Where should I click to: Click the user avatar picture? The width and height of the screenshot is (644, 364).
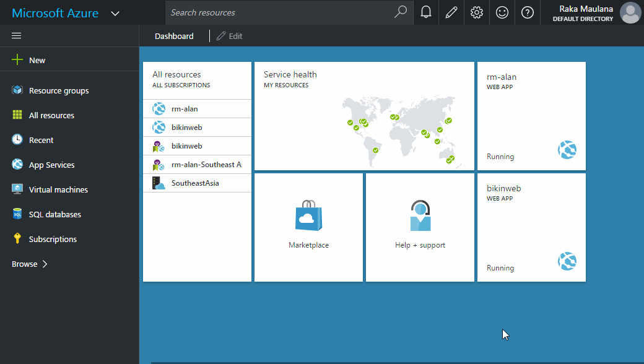pyautogui.click(x=630, y=13)
